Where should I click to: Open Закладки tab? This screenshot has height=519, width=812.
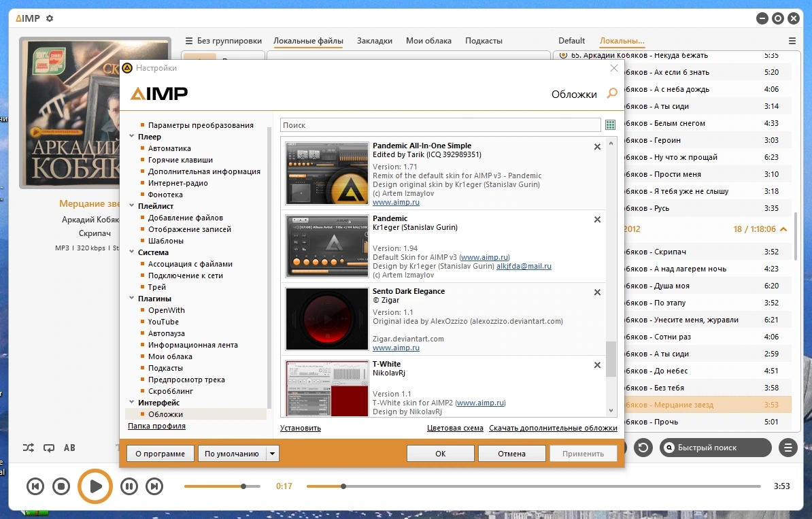tap(375, 41)
